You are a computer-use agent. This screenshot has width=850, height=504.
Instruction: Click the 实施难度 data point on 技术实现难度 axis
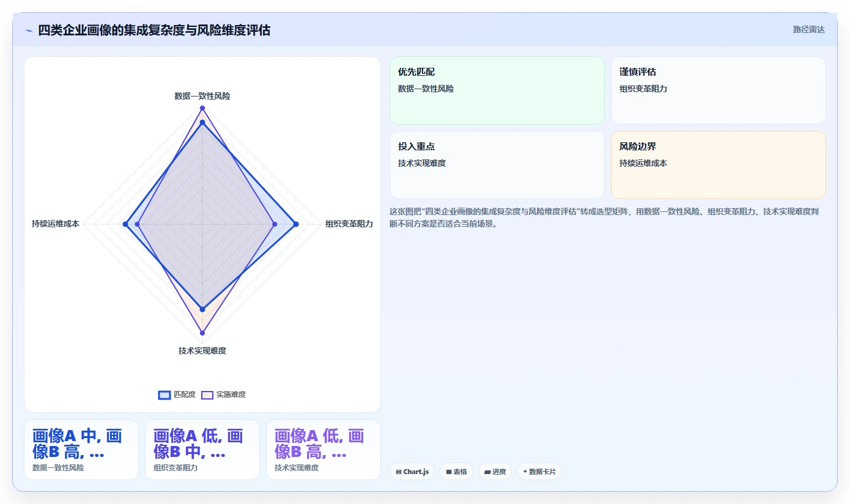tap(202, 333)
